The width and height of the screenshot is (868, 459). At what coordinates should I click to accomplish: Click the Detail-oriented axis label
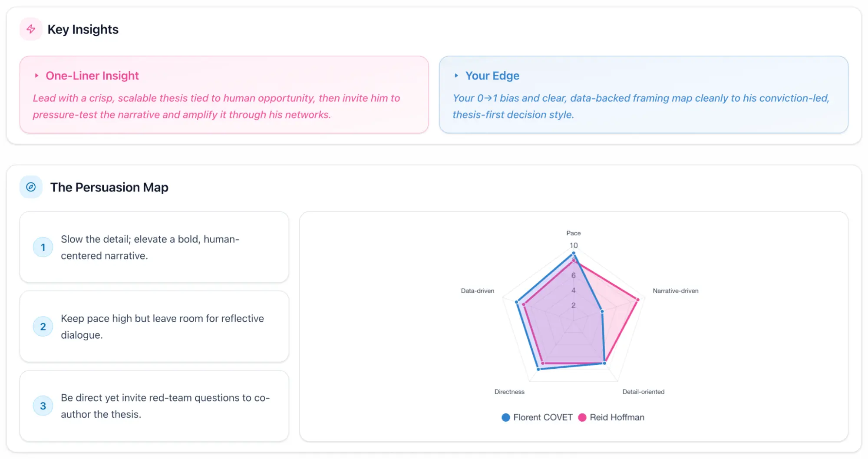[x=643, y=392]
